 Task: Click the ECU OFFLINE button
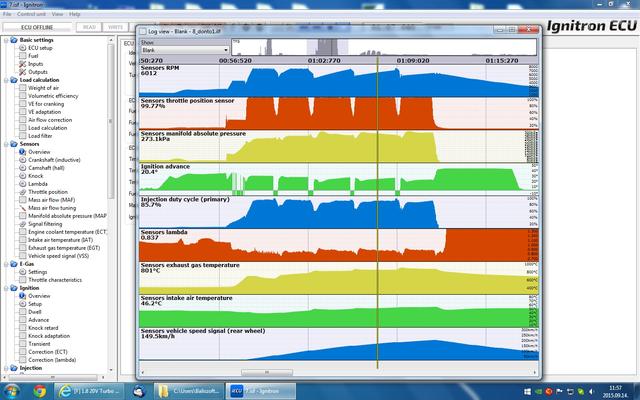click(x=37, y=27)
